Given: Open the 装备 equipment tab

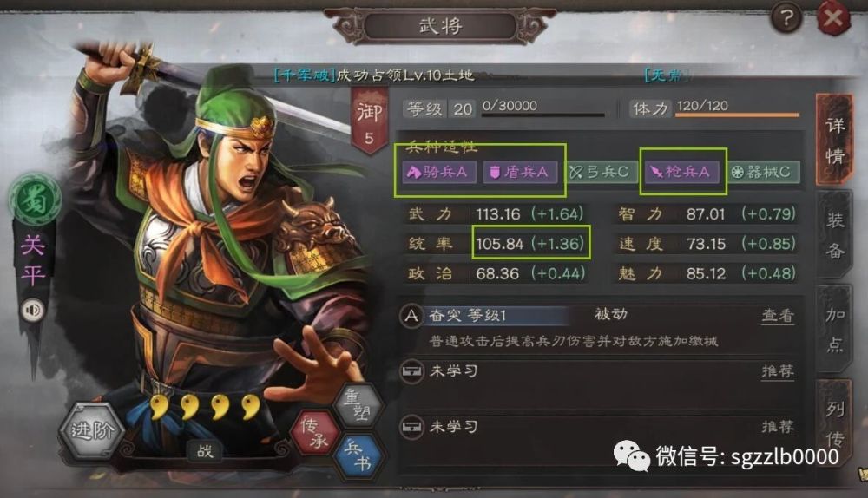Looking at the screenshot, I should click(x=833, y=234).
